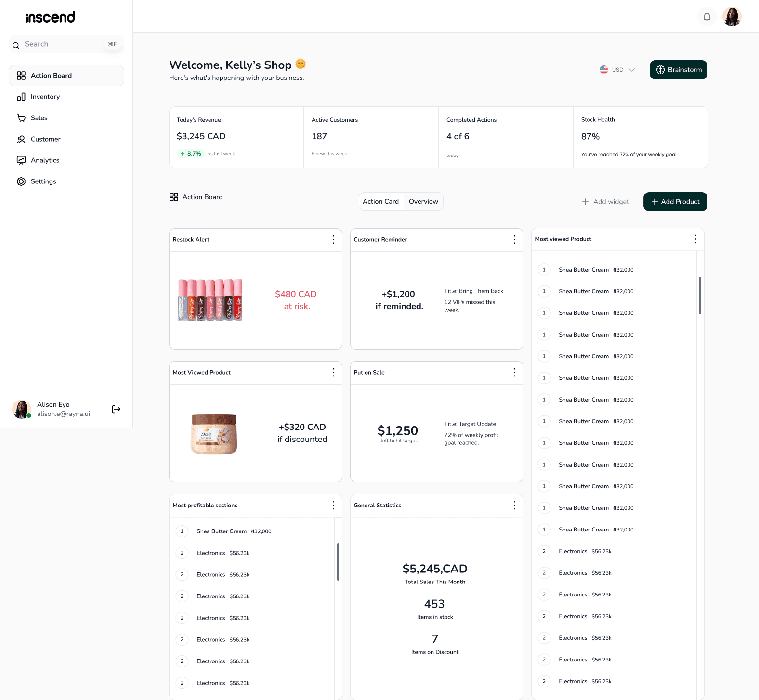
Task: Click +$320 CAD if discounted text
Action: tap(302, 433)
